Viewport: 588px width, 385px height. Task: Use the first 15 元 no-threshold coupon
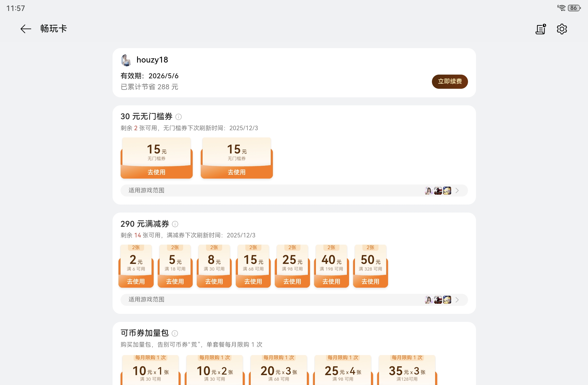click(156, 172)
